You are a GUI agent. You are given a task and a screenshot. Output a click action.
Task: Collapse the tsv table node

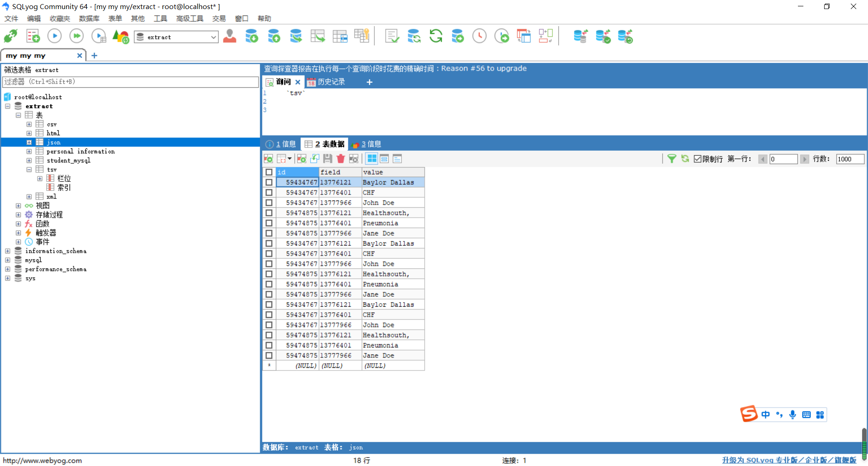click(29, 170)
